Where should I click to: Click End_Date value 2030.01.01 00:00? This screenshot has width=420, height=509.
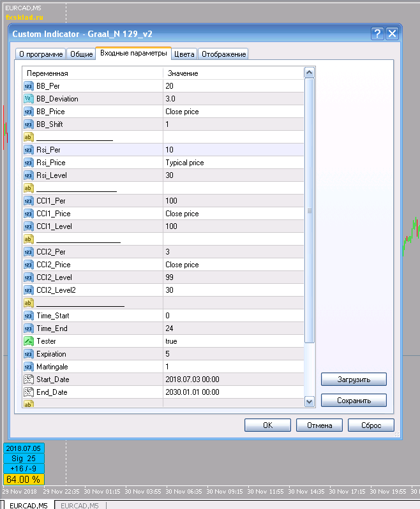(x=192, y=392)
